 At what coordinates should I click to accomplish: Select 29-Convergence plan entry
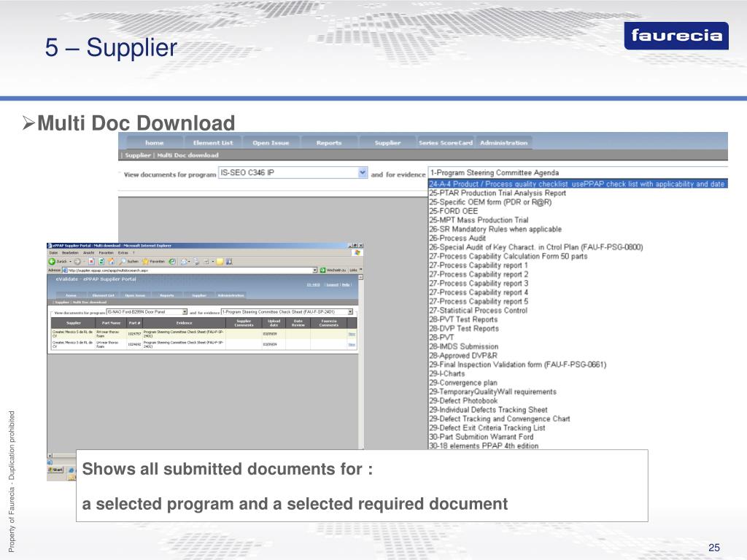tap(463, 383)
